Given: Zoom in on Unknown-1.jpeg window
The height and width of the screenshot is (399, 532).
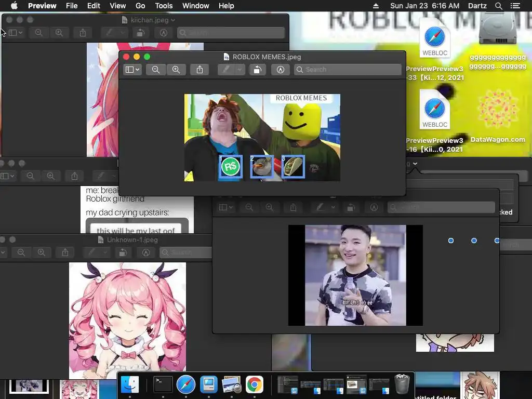Looking at the screenshot, I should coord(42,252).
